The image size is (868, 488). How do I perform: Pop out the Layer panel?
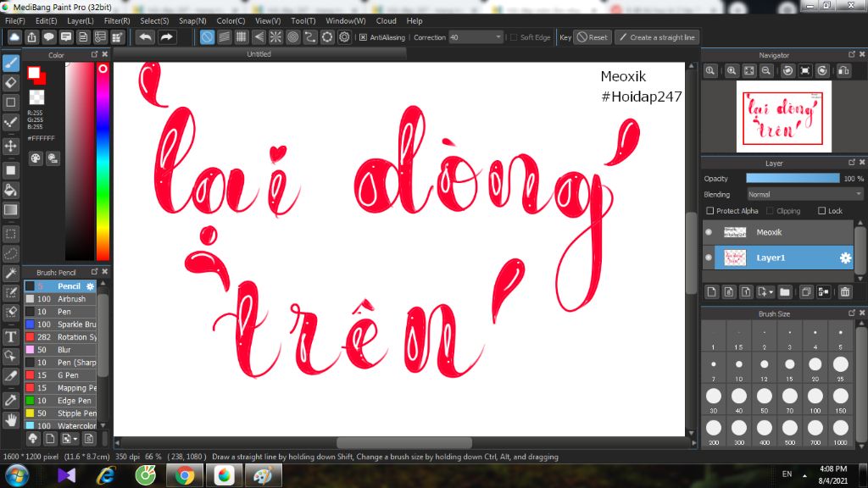click(851, 163)
